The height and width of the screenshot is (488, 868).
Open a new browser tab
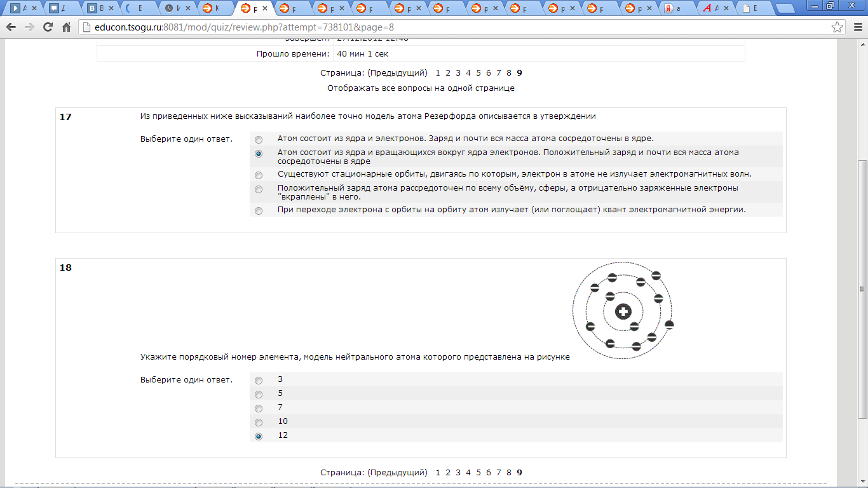coord(785,8)
